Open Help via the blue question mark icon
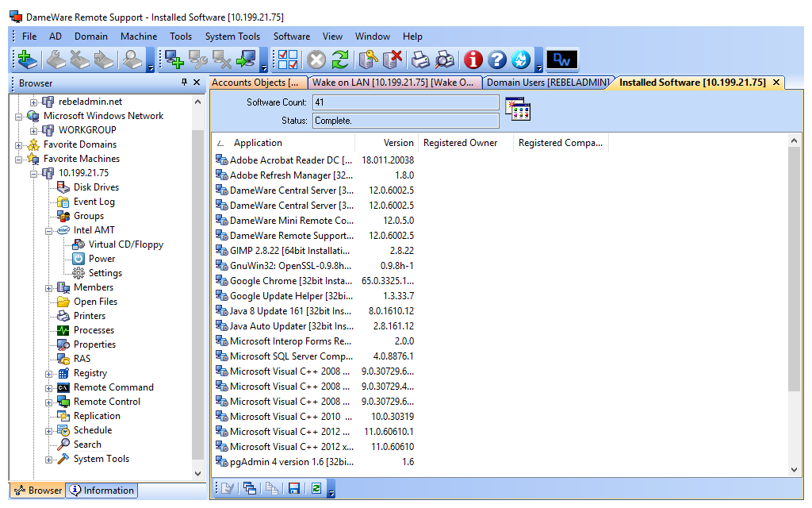Image resolution: width=812 pixels, height=508 pixels. pos(496,60)
